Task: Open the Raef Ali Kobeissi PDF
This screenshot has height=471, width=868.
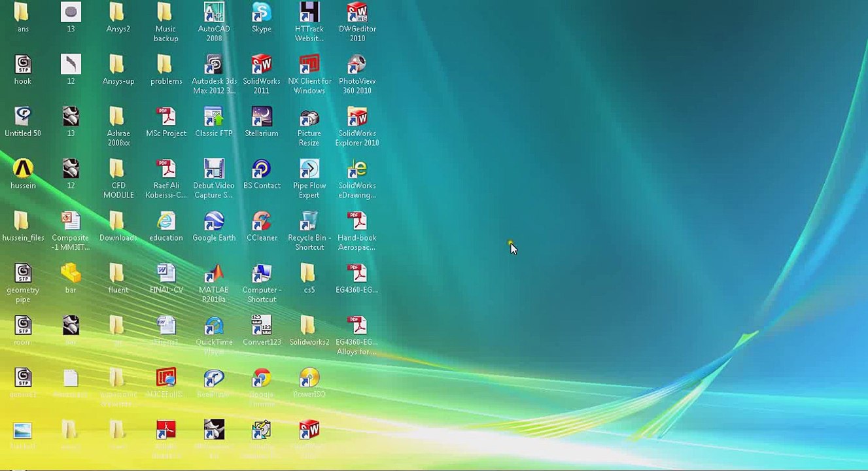Action: [166, 169]
